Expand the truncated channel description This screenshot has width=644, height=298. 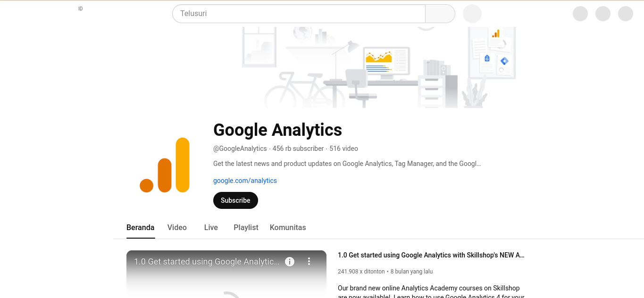tap(347, 164)
